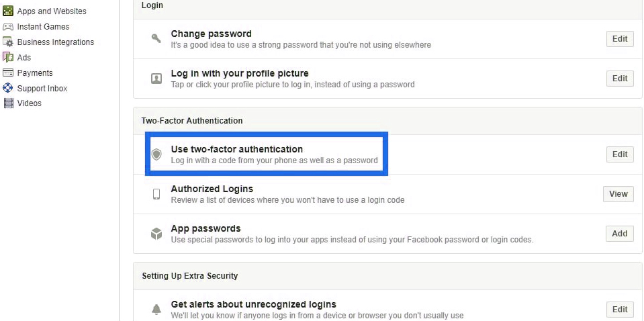Edit Log in with profile picture
Image resolution: width=644 pixels, height=321 pixels.
[620, 79]
